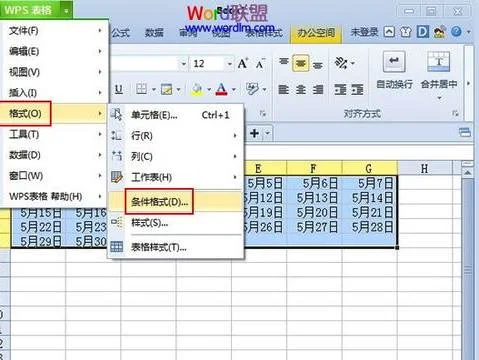Toggle middle vertical alignment

[x=301, y=63]
